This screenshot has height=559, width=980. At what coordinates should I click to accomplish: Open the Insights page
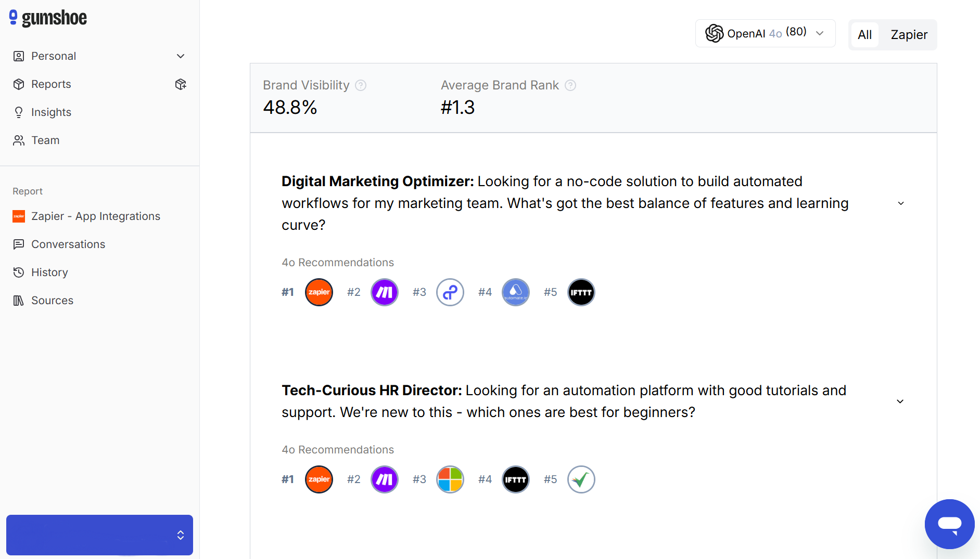(51, 112)
